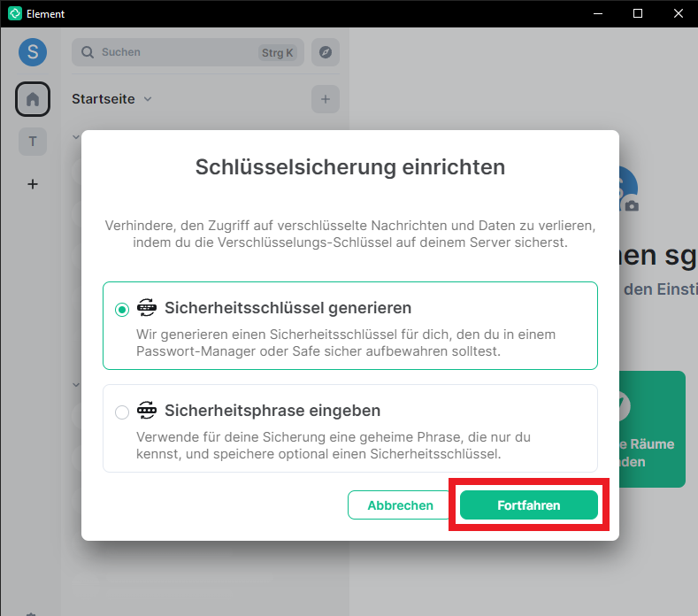698x616 pixels.
Task: Collapse the first room list section chevron
Action: pyautogui.click(x=75, y=137)
